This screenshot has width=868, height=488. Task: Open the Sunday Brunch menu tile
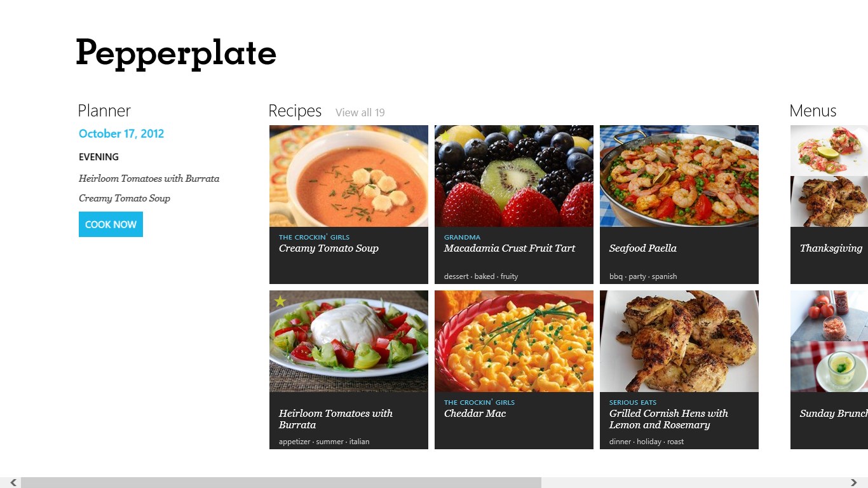tap(829, 369)
